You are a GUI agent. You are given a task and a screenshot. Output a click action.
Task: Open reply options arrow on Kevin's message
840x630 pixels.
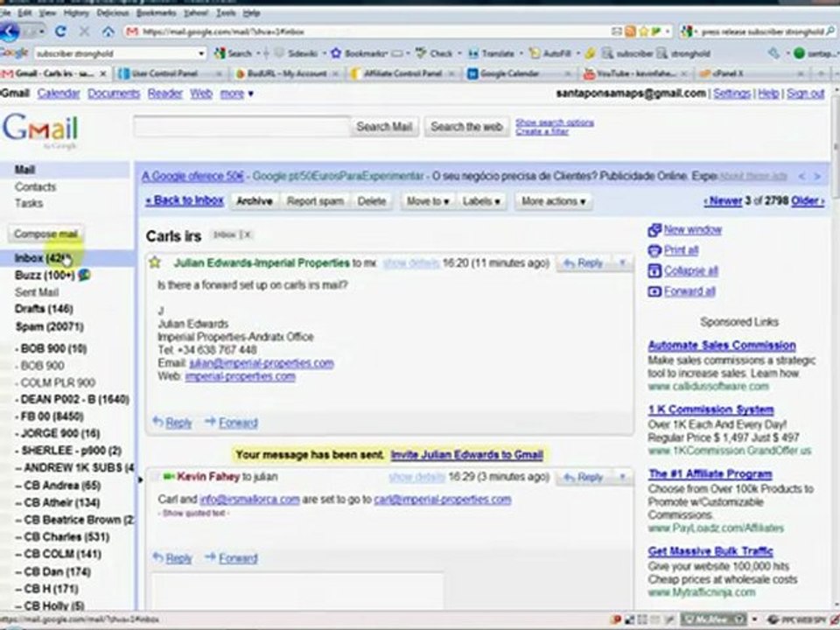[x=622, y=477]
